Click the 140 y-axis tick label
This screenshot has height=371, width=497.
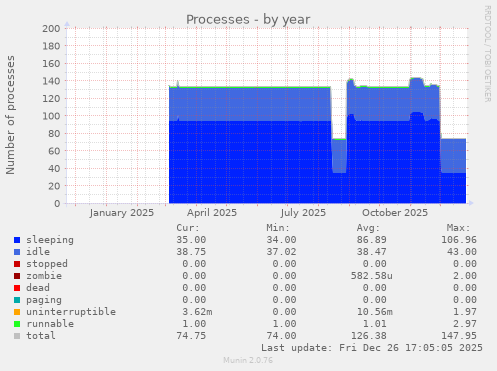[51, 81]
